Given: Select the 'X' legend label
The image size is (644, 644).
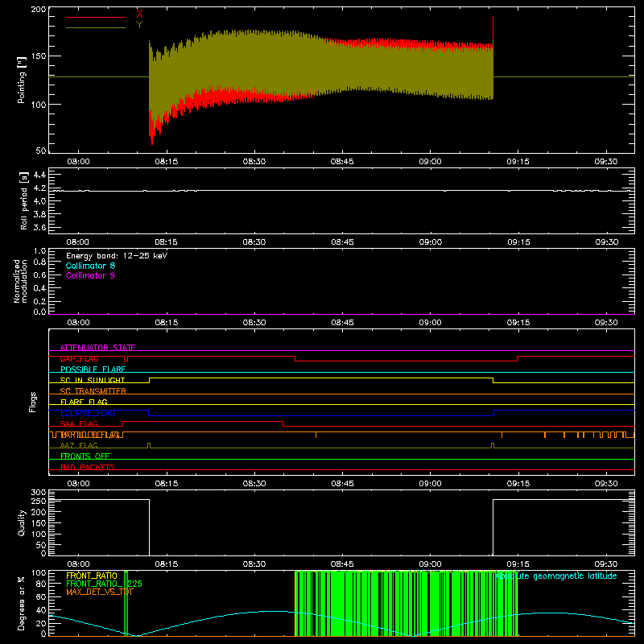Looking at the screenshot, I should pyautogui.click(x=139, y=14).
